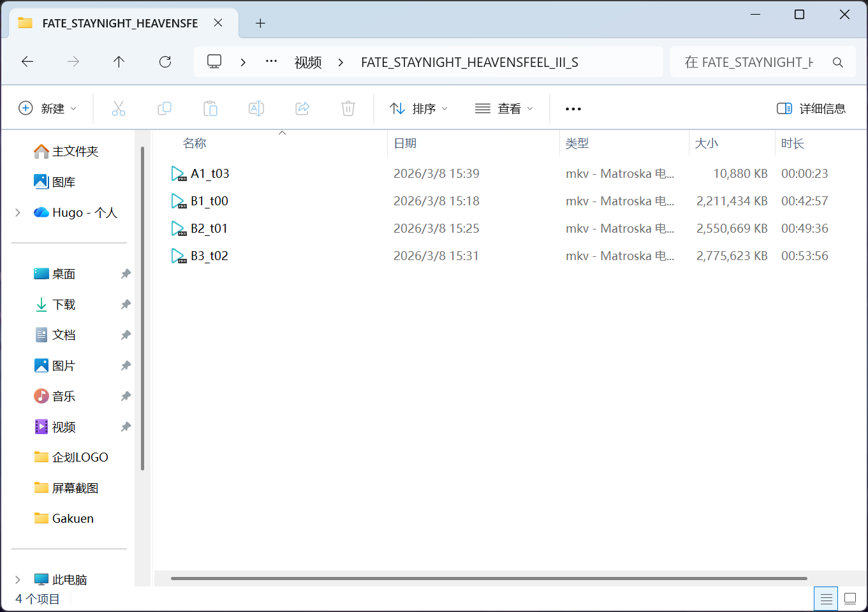
Task: Open 视频 in the sidebar
Action: [55, 426]
